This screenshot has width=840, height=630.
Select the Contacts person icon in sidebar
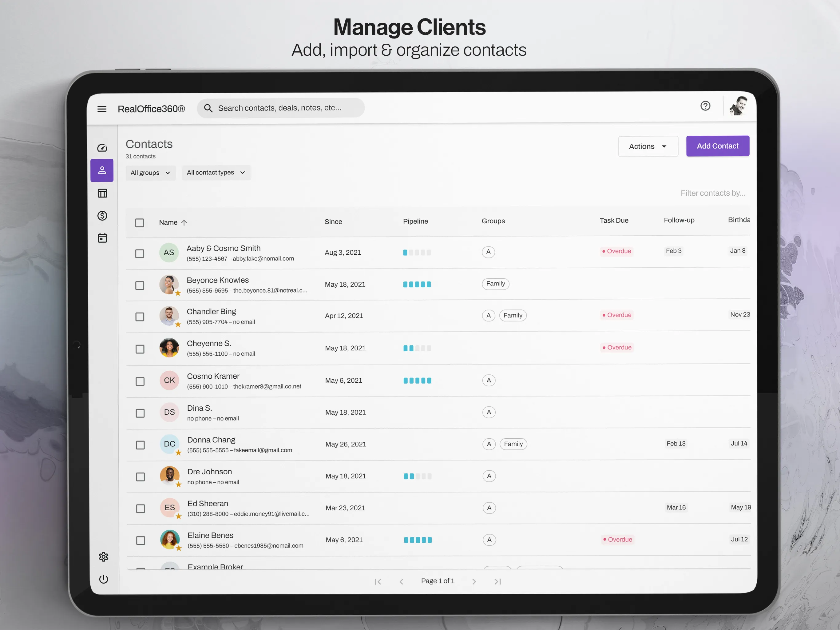[102, 170]
